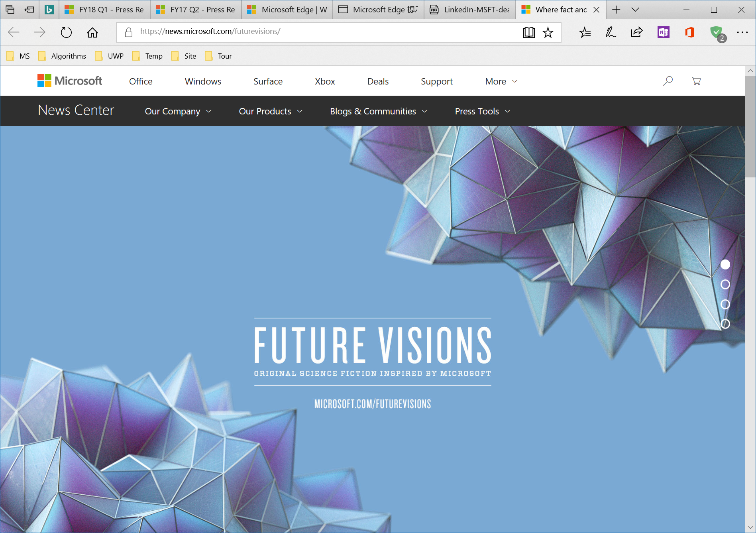Expand the Our Company dropdown
The image size is (756, 533).
(x=178, y=111)
